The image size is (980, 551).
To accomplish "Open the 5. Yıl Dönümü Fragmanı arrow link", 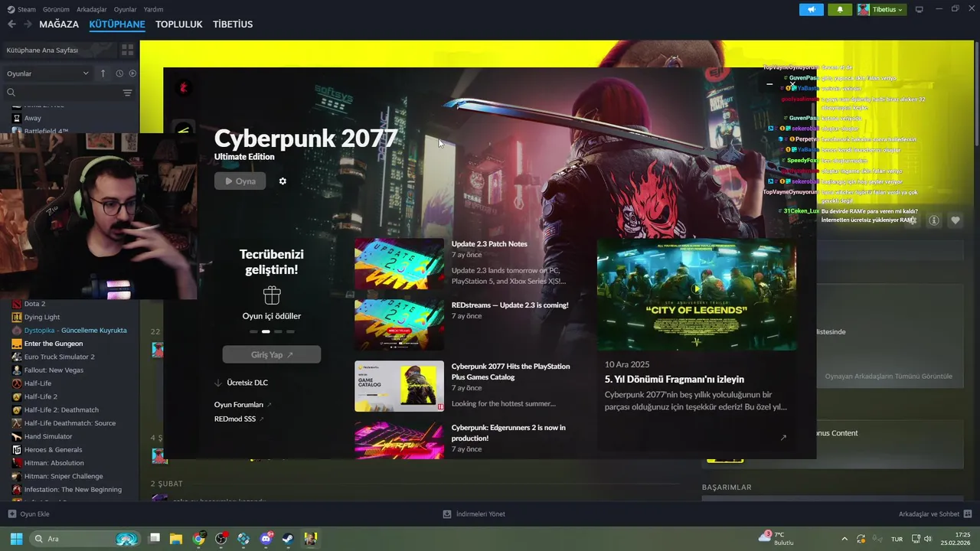I will click(x=783, y=438).
